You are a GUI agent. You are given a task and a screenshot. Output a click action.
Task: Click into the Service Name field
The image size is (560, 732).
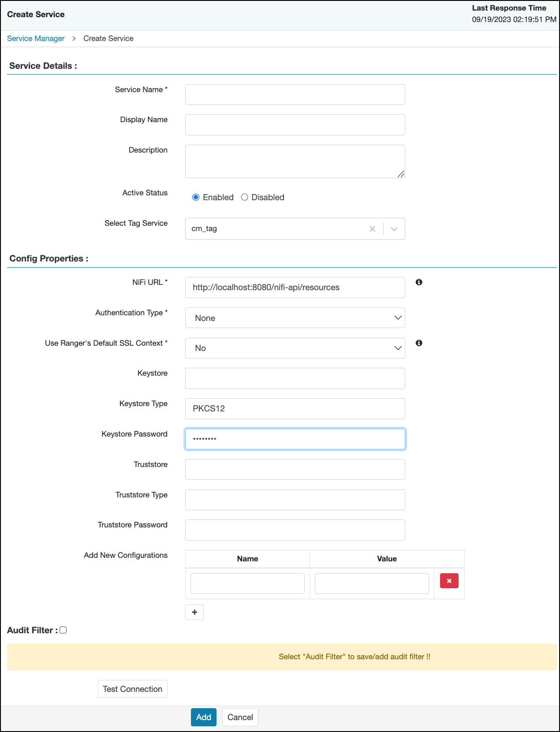[295, 95]
